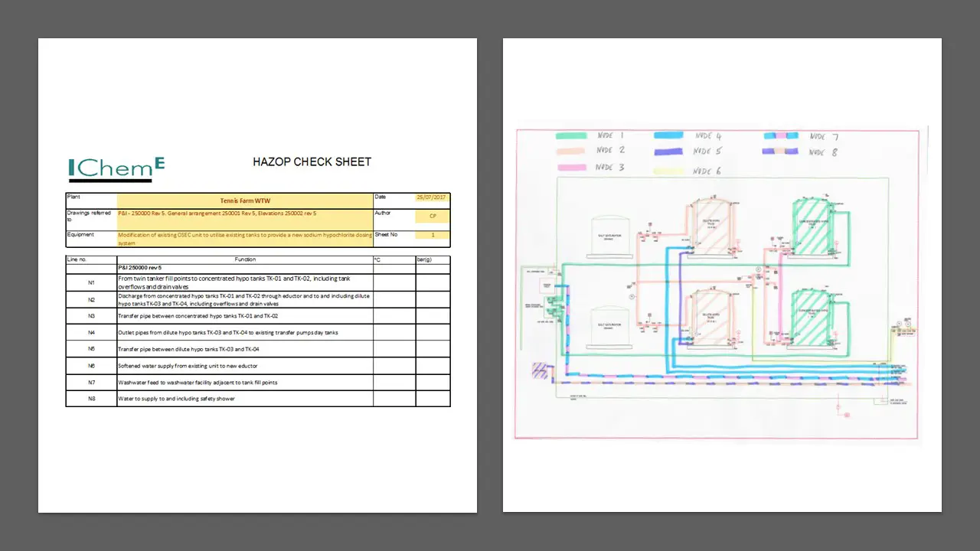Screen dimensions: 980x551
Task: Click the upper salt saturator tank in diagram
Action: [x=612, y=237]
